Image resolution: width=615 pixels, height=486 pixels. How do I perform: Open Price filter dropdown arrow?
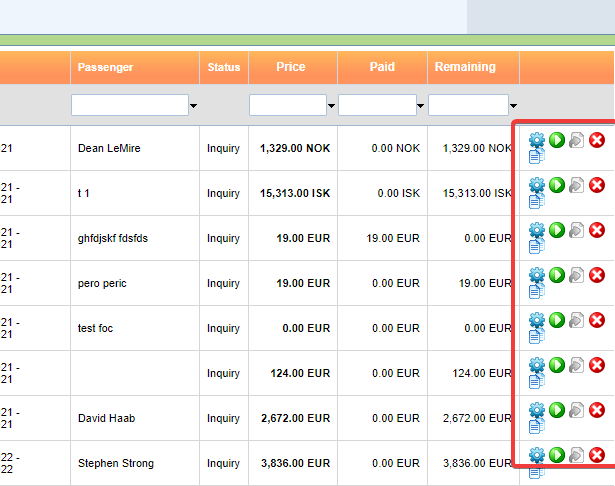(331, 106)
